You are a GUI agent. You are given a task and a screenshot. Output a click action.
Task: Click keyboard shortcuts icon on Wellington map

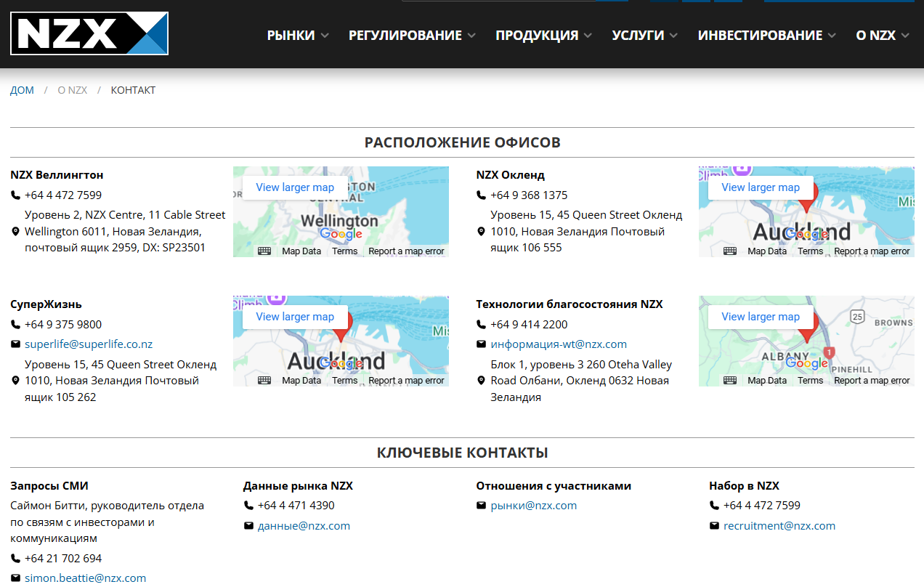click(264, 251)
